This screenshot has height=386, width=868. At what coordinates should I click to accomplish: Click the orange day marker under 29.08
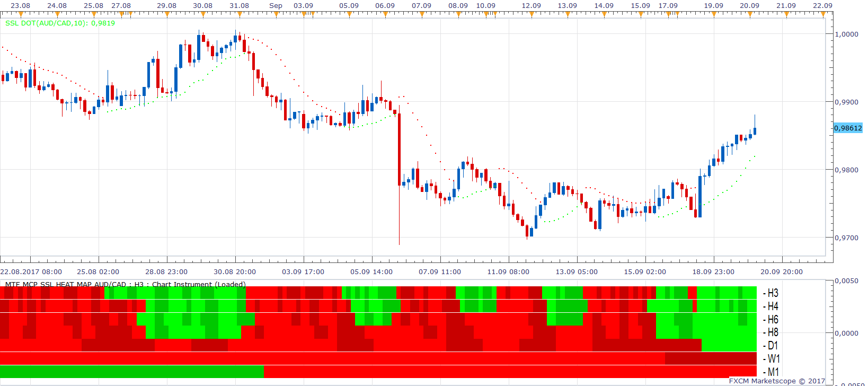pos(167,14)
